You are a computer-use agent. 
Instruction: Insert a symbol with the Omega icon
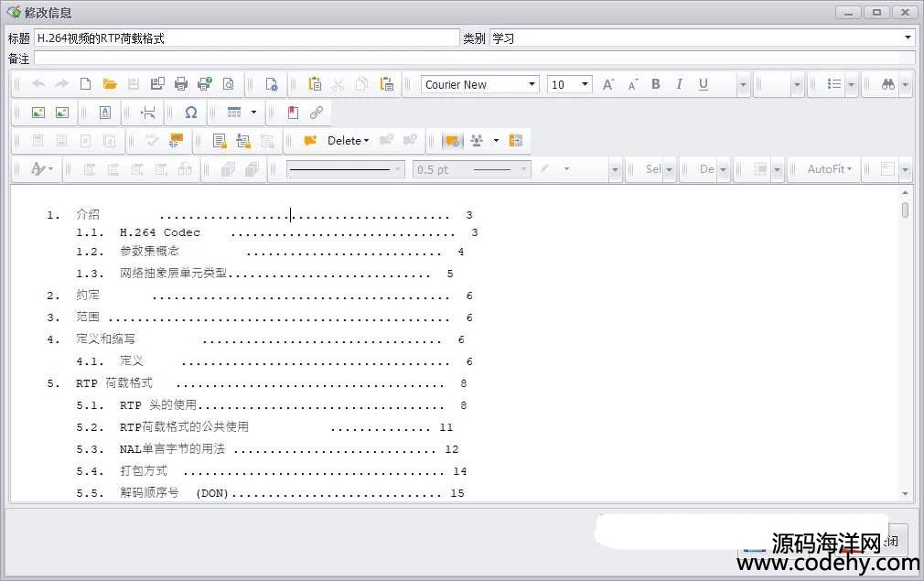[x=190, y=113]
